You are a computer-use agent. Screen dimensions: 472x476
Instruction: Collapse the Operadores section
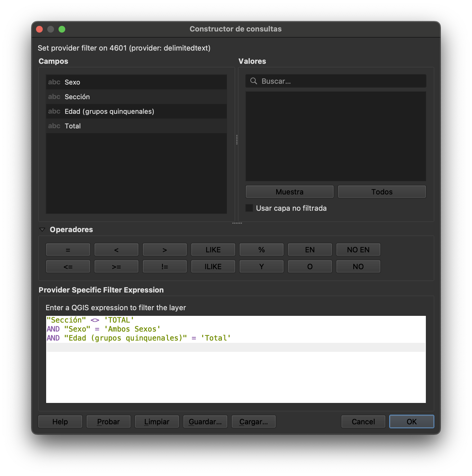pos(42,230)
